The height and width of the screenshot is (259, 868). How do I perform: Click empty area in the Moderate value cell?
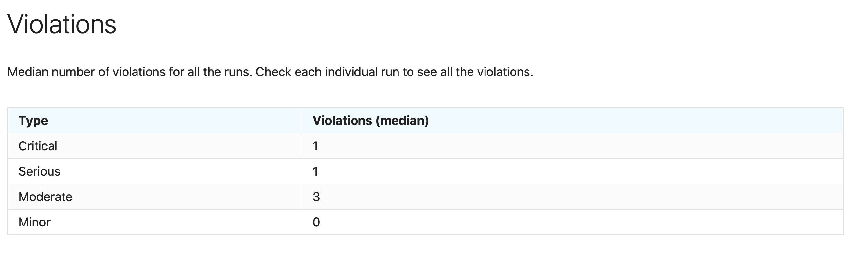573,197
